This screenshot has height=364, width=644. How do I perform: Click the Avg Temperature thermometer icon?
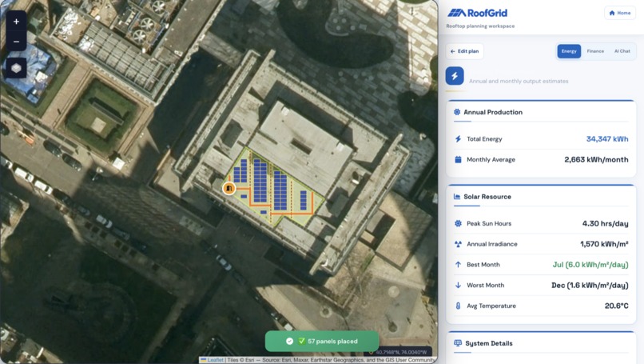(458, 306)
